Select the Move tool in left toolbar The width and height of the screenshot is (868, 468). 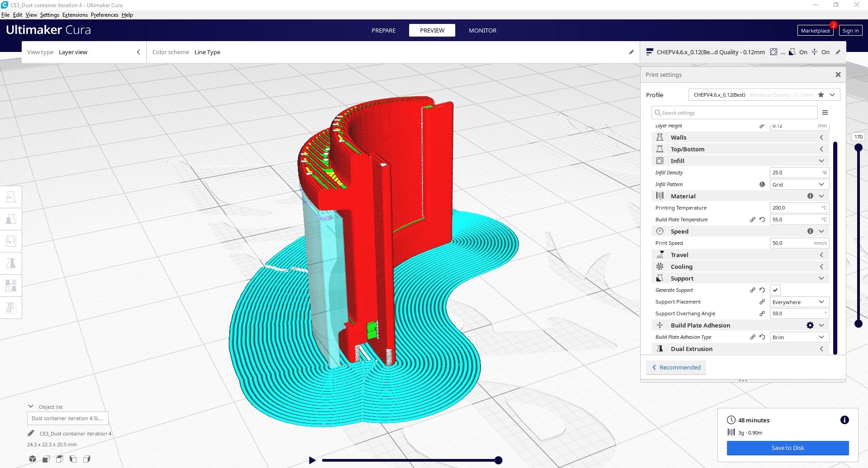click(11, 197)
